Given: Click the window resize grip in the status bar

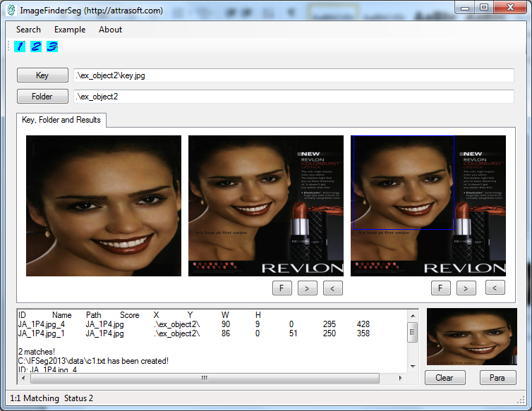Looking at the screenshot, I should [521, 400].
